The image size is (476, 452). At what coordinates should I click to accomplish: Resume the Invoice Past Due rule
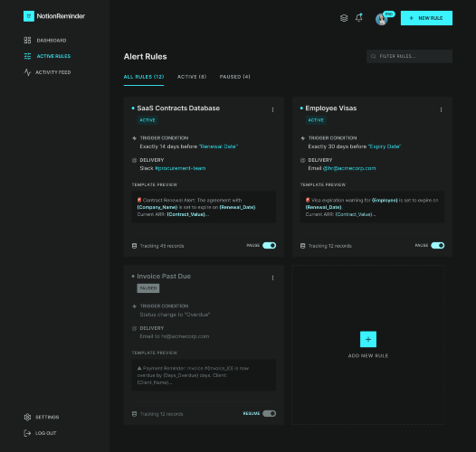(x=270, y=413)
